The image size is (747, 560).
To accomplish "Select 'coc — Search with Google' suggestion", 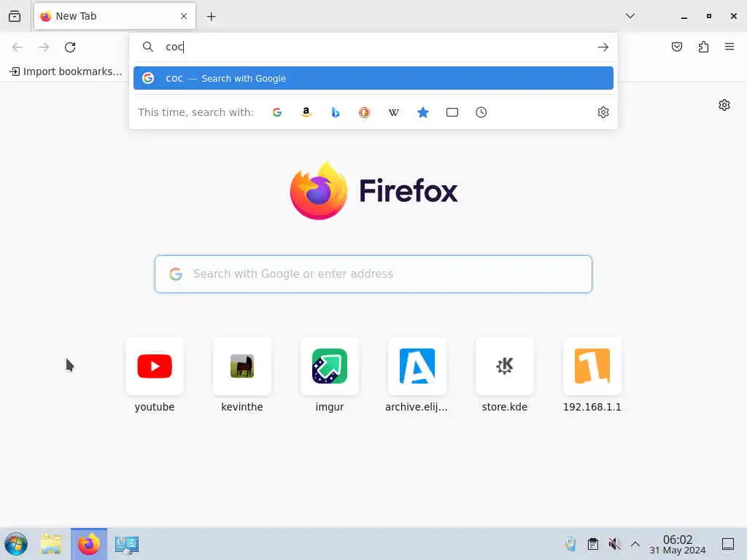I will point(373,78).
